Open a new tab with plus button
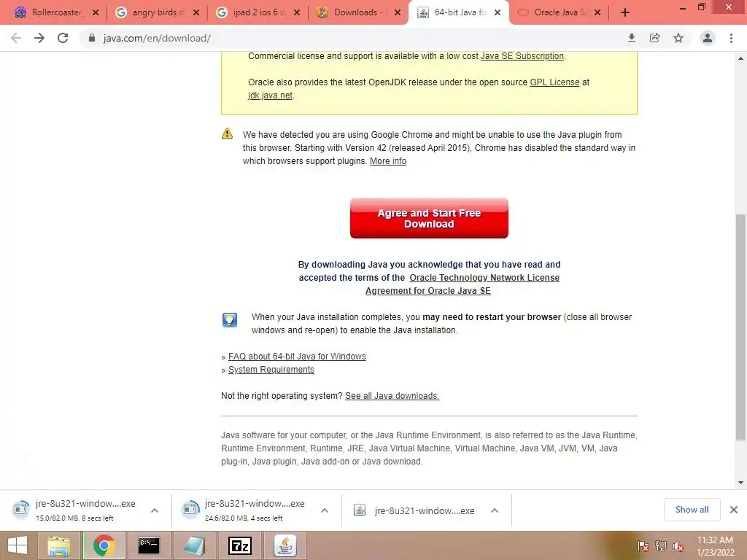The width and height of the screenshot is (747, 560). click(x=625, y=12)
